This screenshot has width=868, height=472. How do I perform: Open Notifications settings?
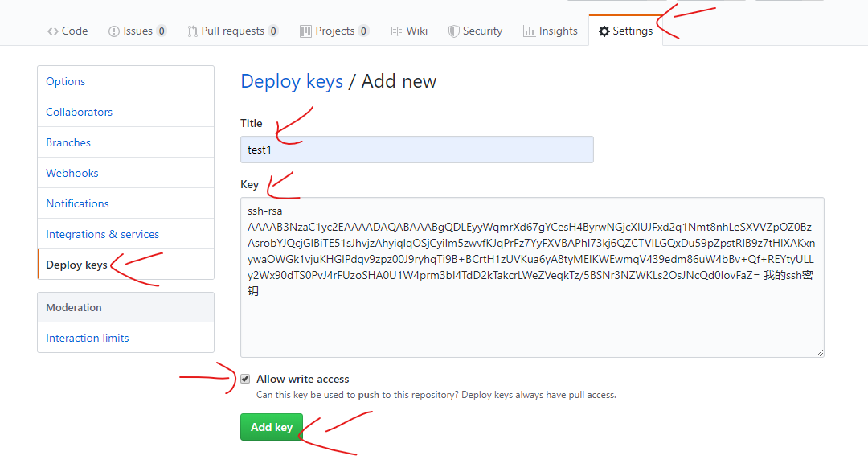[x=125, y=203]
